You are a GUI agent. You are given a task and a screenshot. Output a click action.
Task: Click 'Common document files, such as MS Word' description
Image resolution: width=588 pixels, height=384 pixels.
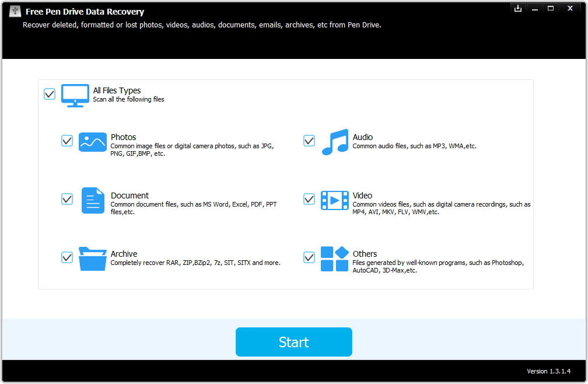194,208
